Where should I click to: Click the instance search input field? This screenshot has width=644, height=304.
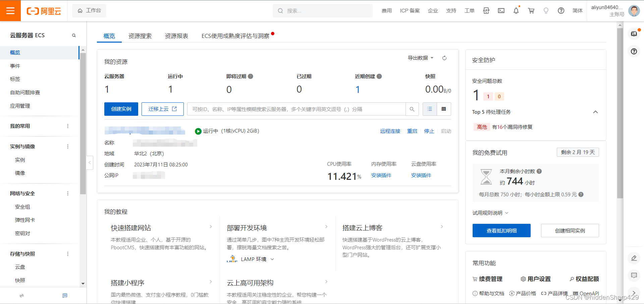click(x=296, y=109)
